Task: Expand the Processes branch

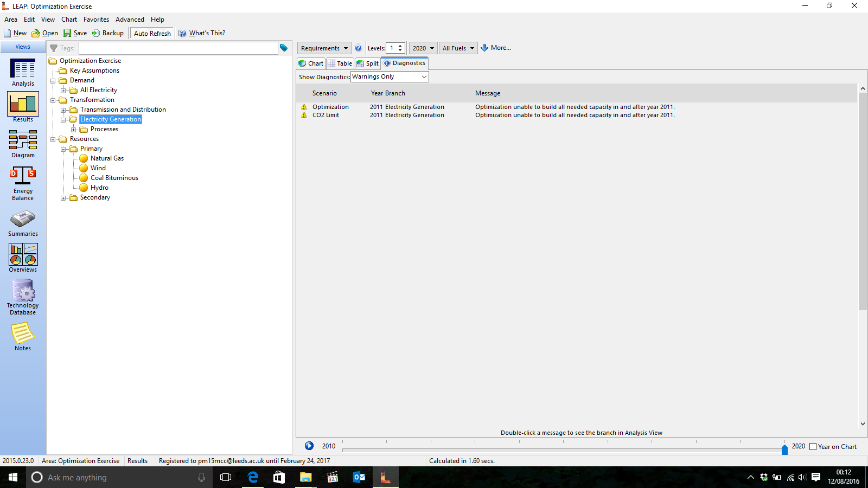Action: [74, 130]
